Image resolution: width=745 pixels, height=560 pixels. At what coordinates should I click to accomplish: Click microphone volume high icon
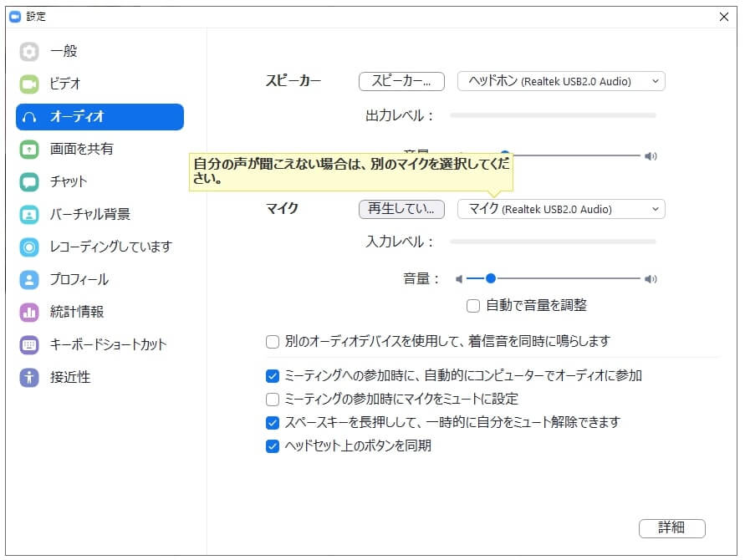click(x=651, y=279)
